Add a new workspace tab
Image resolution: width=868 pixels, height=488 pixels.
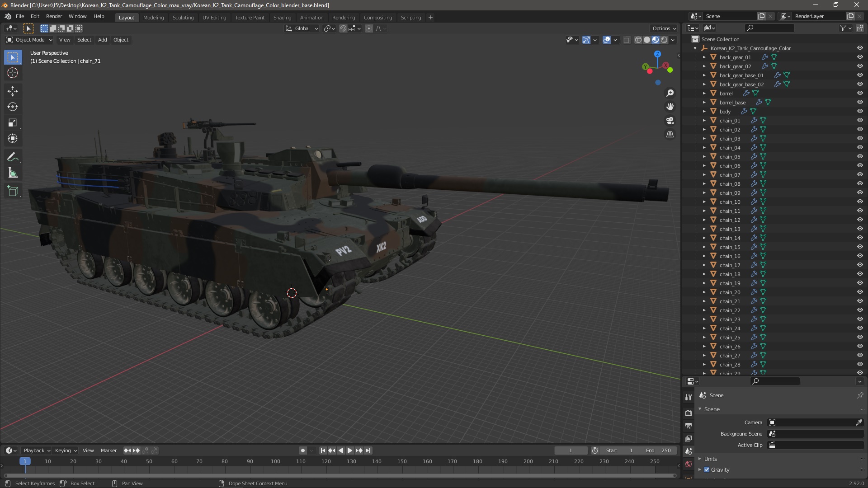(430, 17)
